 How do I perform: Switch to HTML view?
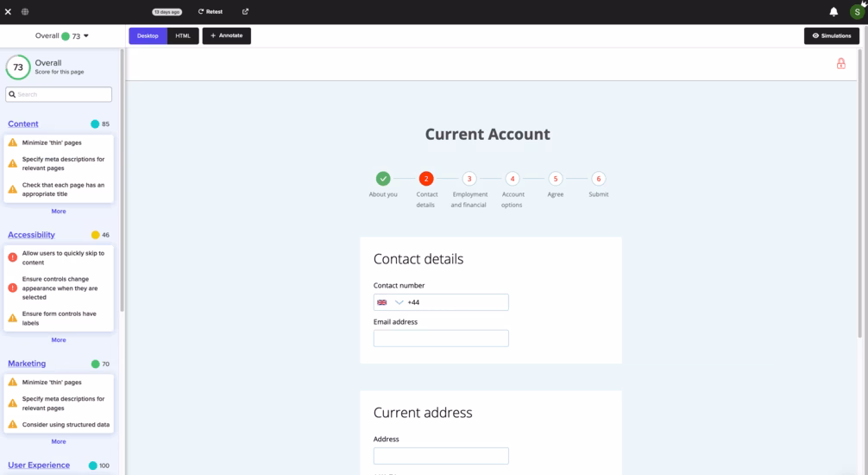tap(183, 35)
